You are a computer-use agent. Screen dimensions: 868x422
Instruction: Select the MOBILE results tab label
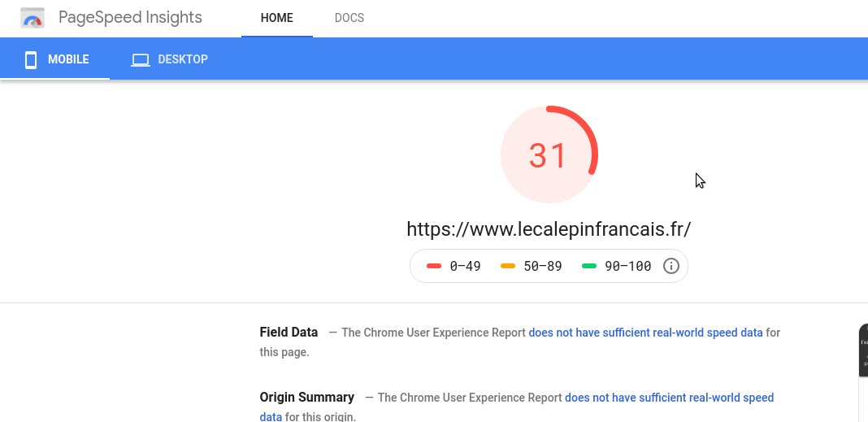[x=68, y=59]
